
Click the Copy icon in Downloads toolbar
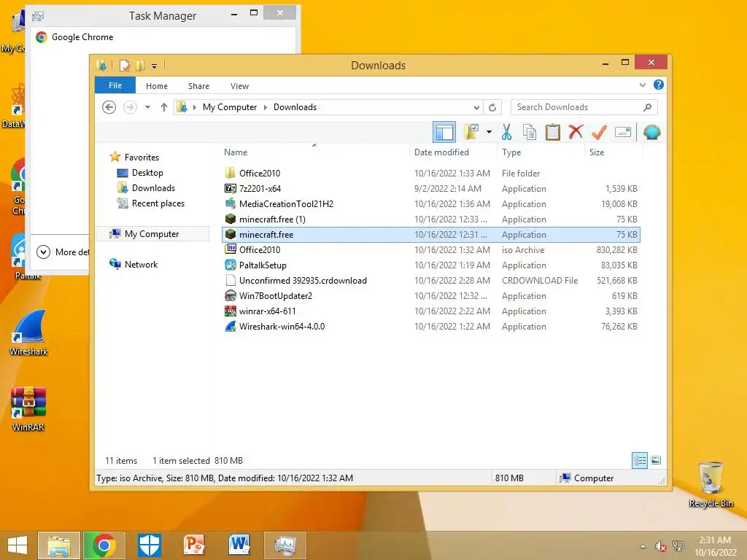530,132
